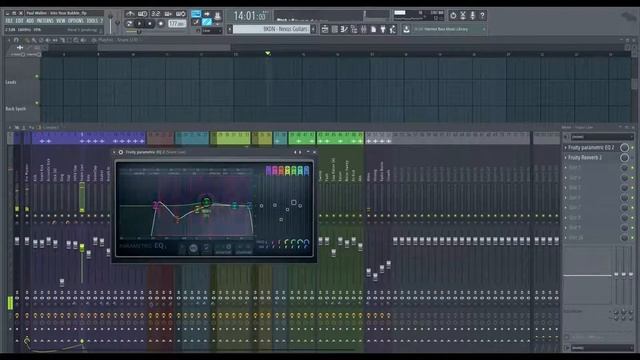Click the 14:01 time display
The image size is (640, 360).
pos(249,16)
